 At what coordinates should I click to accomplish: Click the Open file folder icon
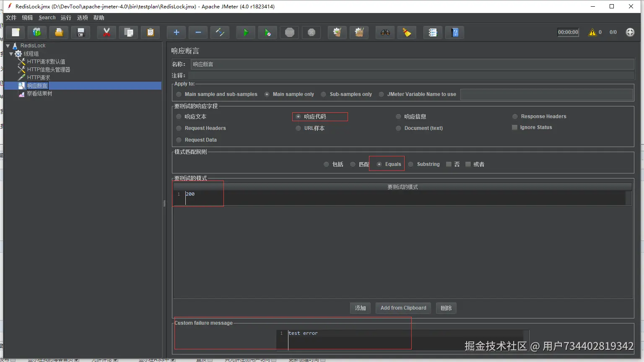pyautogui.click(x=59, y=32)
